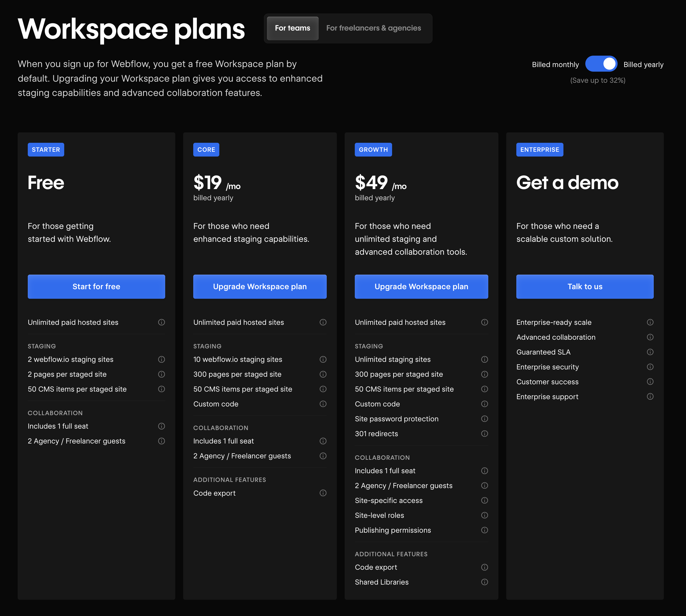
Task: Open info icon for Starter Unlimited paid hosted sites
Action: (x=162, y=322)
